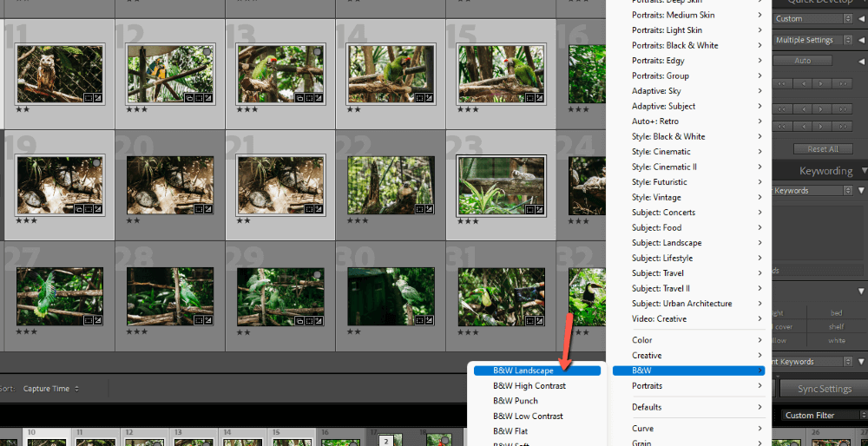
Task: Click the develop adjustments badge on photo 11
Action: pyautogui.click(x=97, y=98)
